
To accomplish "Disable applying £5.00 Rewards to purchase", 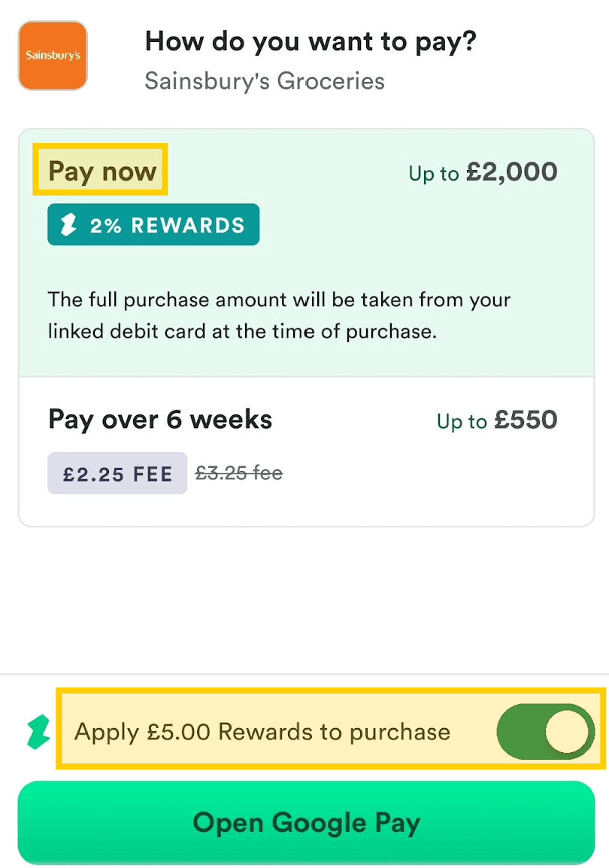I will [545, 730].
